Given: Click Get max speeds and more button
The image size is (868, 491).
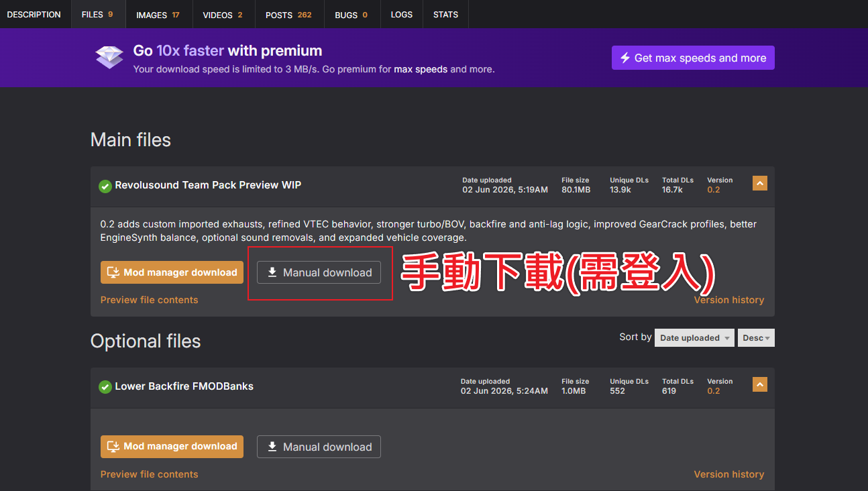Looking at the screenshot, I should click(693, 58).
